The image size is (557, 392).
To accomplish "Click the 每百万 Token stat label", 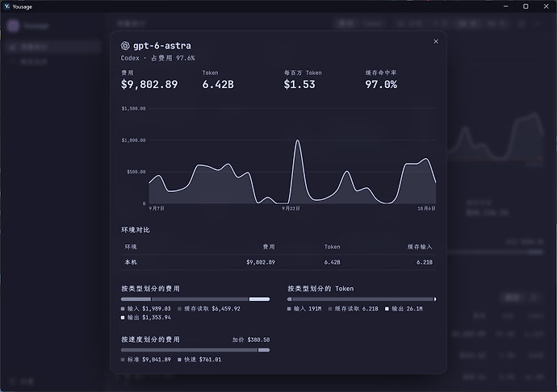I will [303, 73].
